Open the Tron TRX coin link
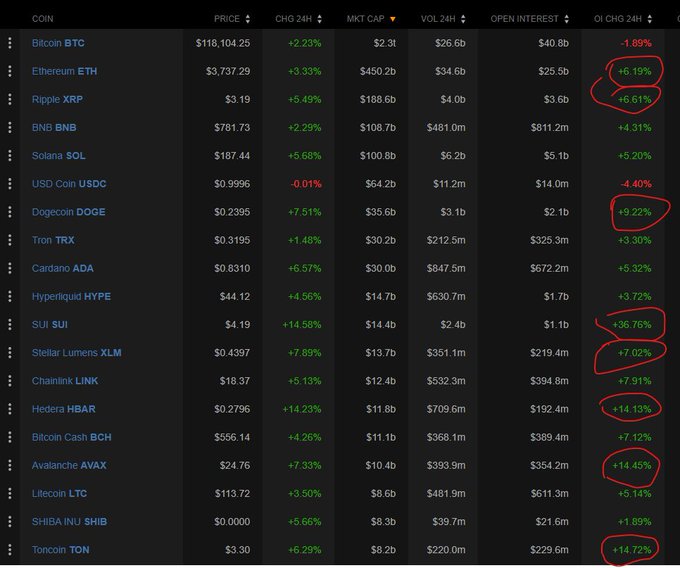 [x=53, y=240]
